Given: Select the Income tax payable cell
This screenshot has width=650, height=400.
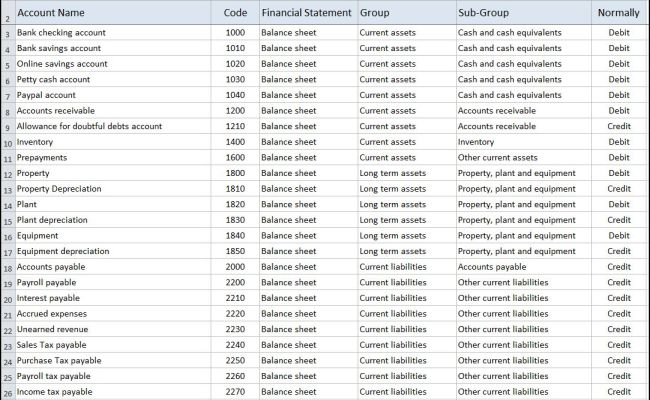Looking at the screenshot, I should 113,392.
